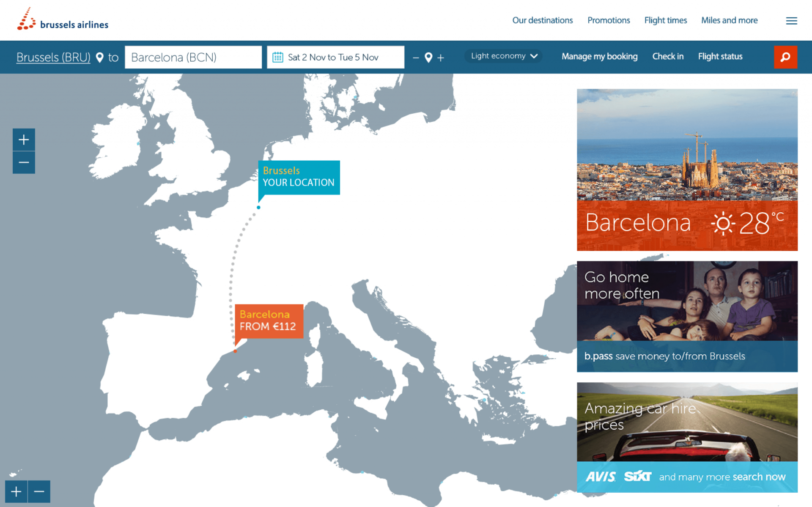
Task: Open the hamburger menu icon
Action: 791,21
